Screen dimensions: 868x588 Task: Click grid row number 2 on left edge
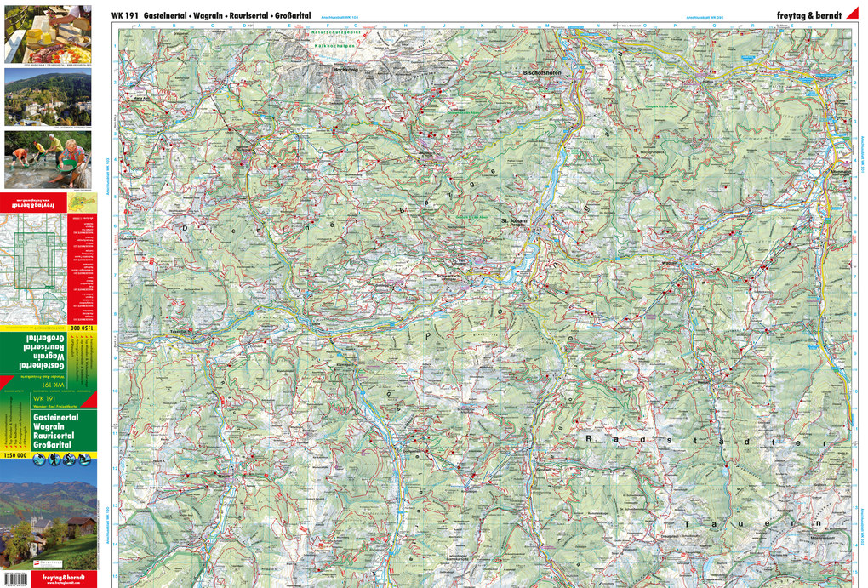115,83
